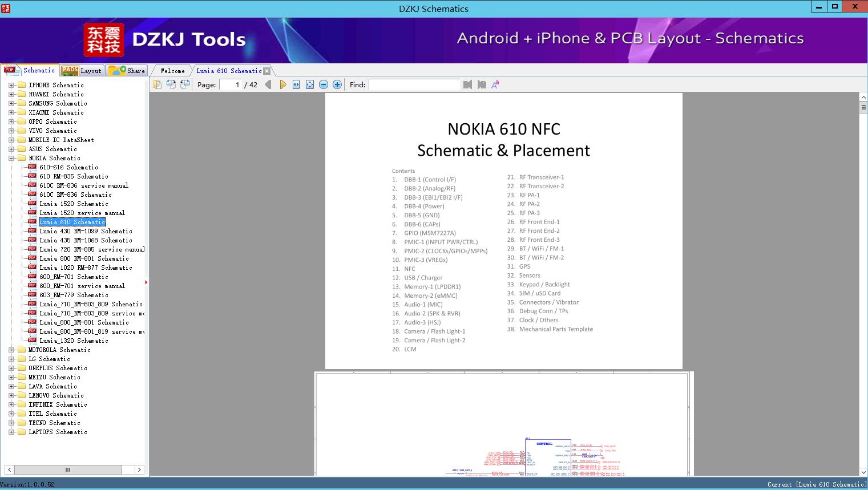Open Lumia 1020 RM-877 Schematic
This screenshot has width=868, height=490.
[86, 268]
